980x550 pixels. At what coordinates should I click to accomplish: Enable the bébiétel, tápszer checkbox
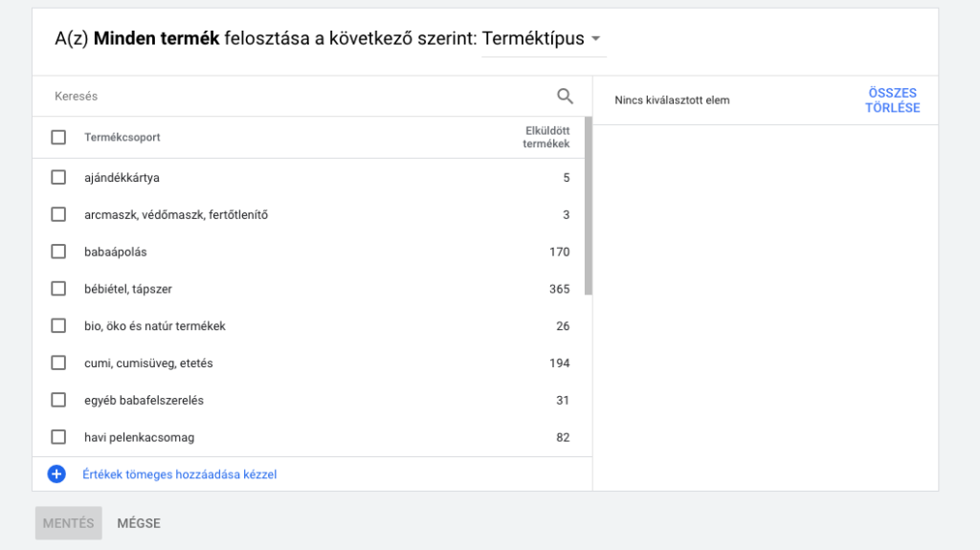point(58,289)
